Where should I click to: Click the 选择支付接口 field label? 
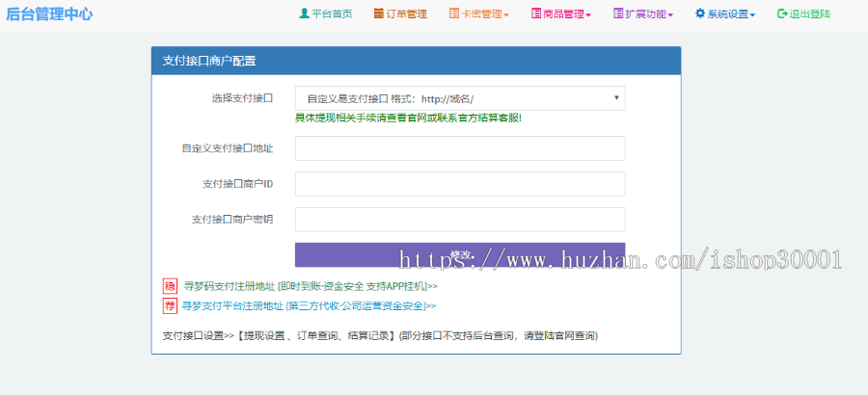pyautogui.click(x=242, y=98)
